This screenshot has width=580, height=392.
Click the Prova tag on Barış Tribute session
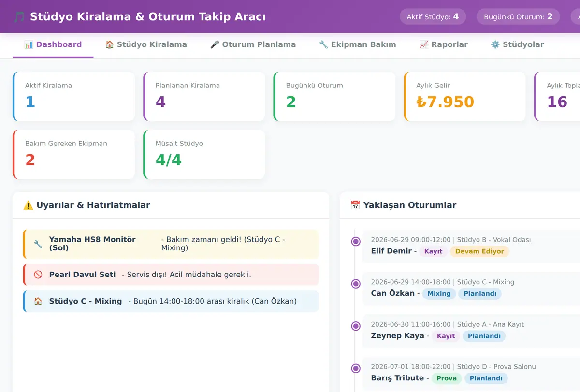pos(447,378)
